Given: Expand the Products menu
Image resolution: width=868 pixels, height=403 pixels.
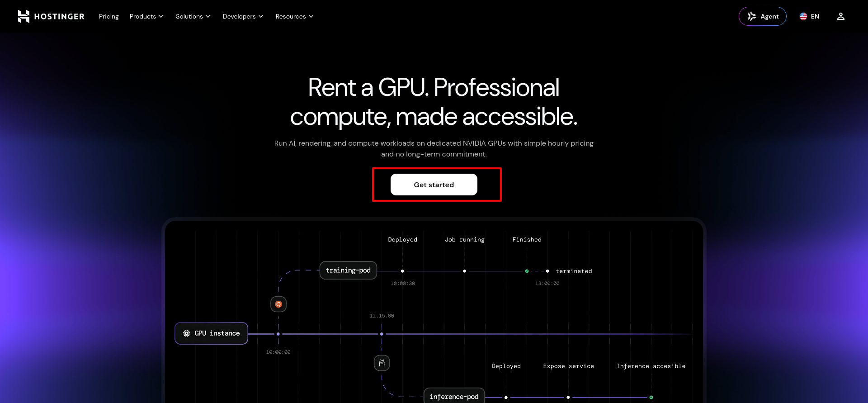Looking at the screenshot, I should 146,16.
